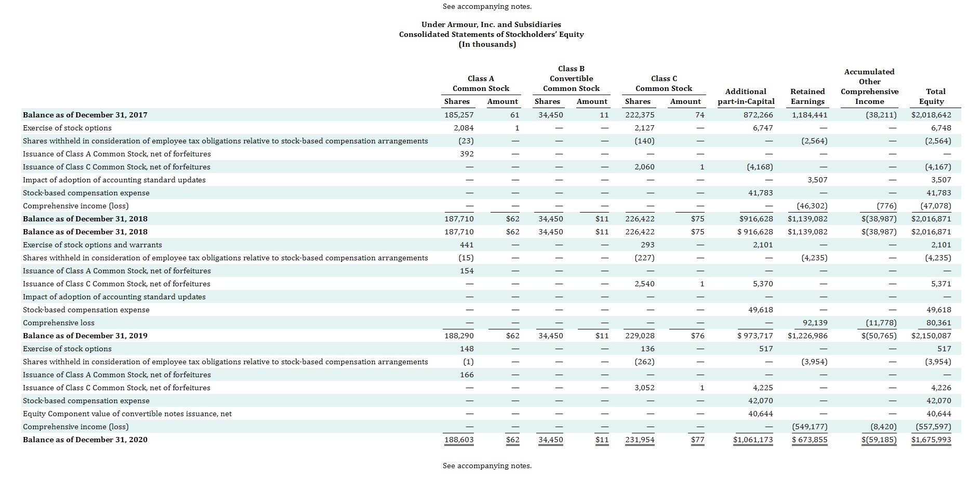Select row label "Balance as of December 31, 2019"
The height and width of the screenshot is (477, 980).
click(x=85, y=336)
